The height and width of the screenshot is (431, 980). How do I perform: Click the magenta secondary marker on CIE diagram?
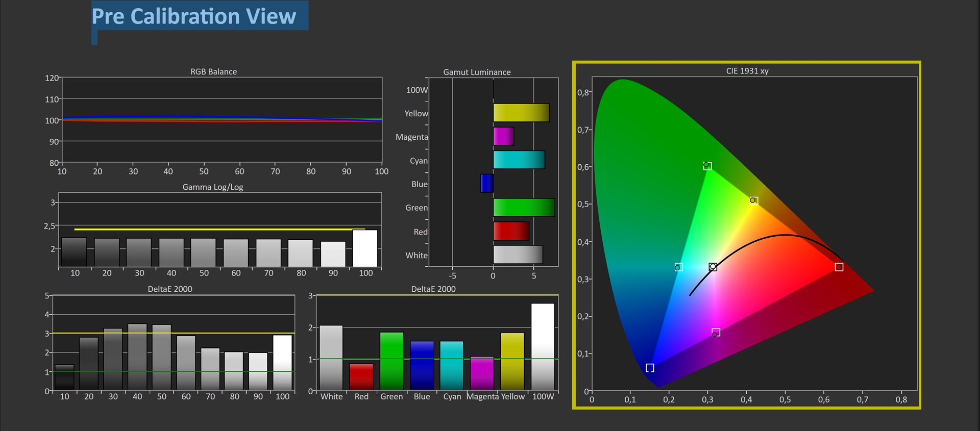(716, 333)
